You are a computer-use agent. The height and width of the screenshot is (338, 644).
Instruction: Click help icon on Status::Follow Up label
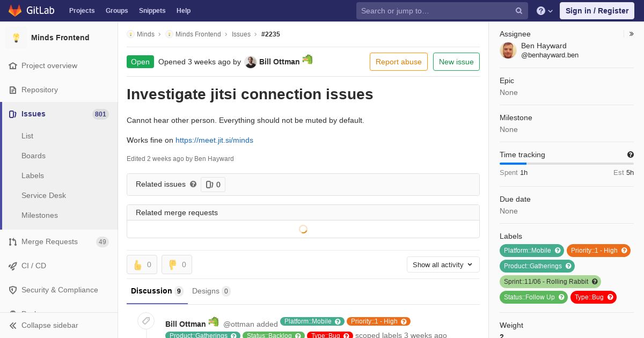[561, 297]
